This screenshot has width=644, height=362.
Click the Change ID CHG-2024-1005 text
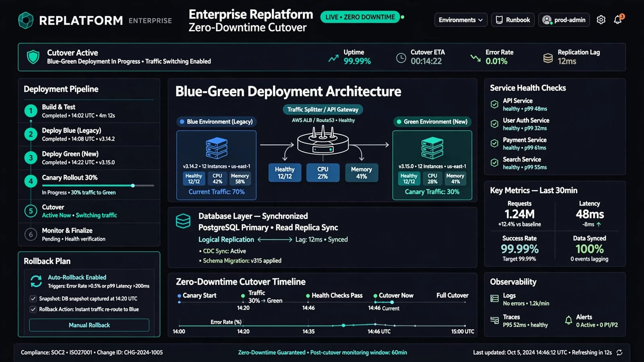tap(130, 352)
